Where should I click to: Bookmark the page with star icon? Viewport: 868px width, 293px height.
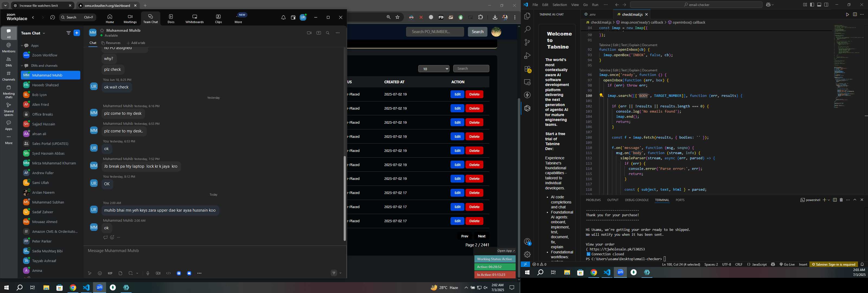398,17
